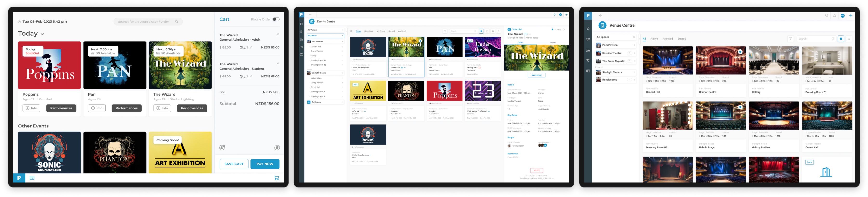Switch to list view in Venue Centre

849,39
